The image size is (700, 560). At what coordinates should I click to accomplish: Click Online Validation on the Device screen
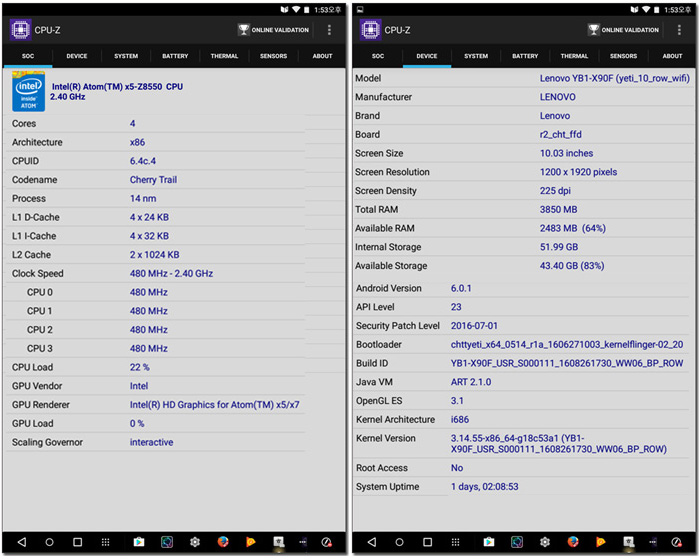[624, 30]
